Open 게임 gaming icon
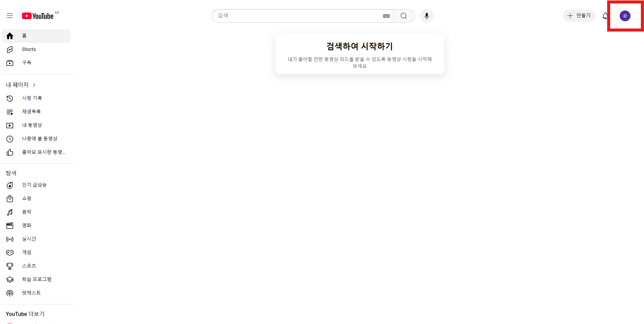This screenshot has height=324, width=644. (x=10, y=253)
